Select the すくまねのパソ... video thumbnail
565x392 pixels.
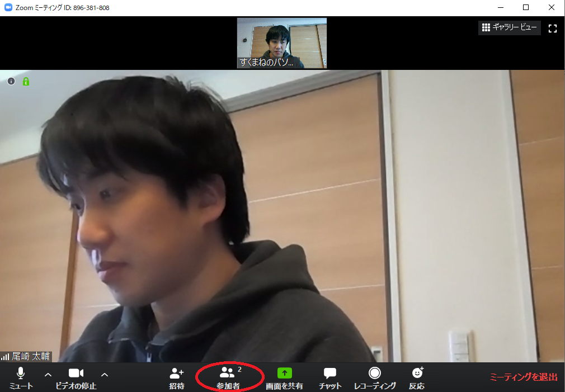[282, 43]
